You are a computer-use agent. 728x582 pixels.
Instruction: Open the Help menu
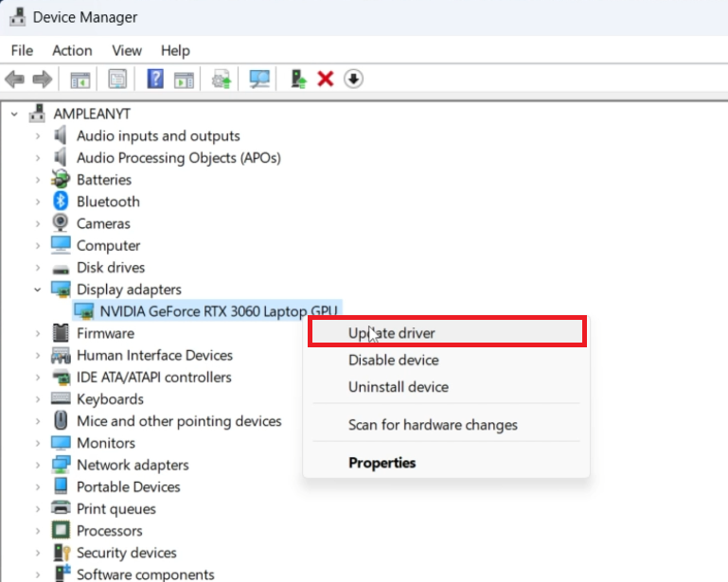point(175,50)
